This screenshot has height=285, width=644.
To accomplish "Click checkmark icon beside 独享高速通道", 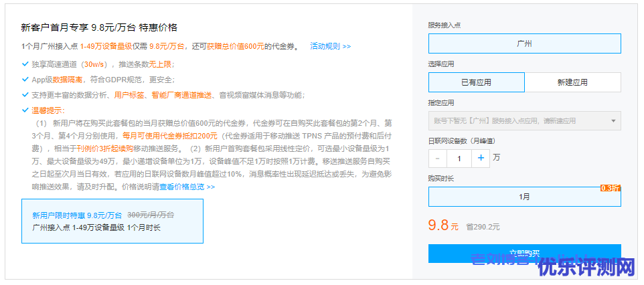I will 25,64.
